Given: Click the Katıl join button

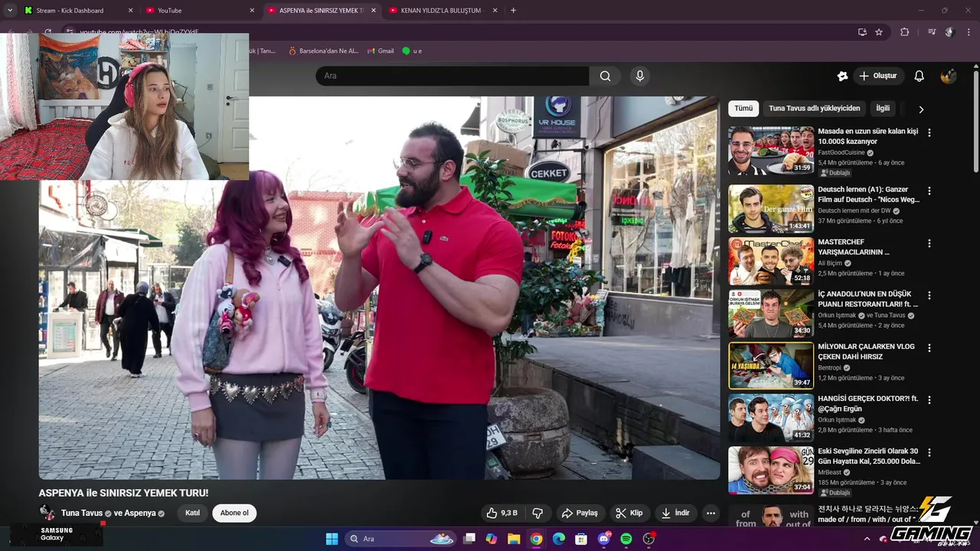Looking at the screenshot, I should 192,513.
